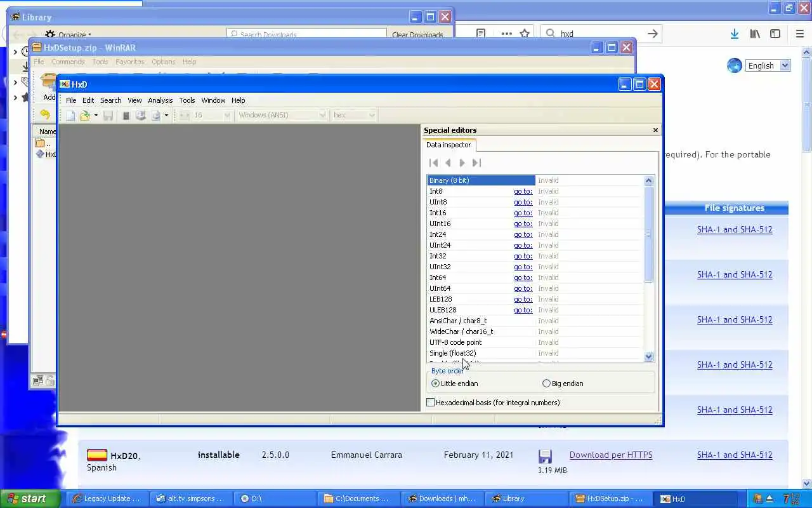The width and height of the screenshot is (812, 508).
Task: Create a new file in HxD toolbar
Action: [x=70, y=116]
